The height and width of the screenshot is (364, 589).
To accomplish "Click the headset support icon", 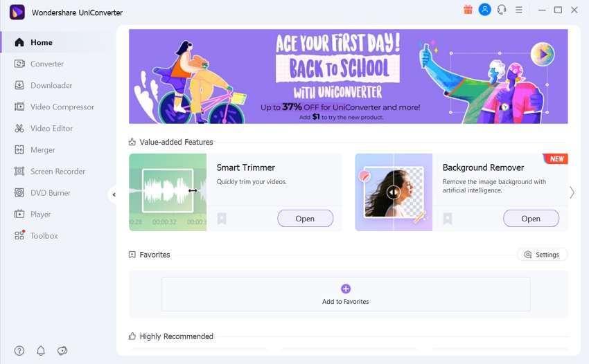I will [x=502, y=10].
